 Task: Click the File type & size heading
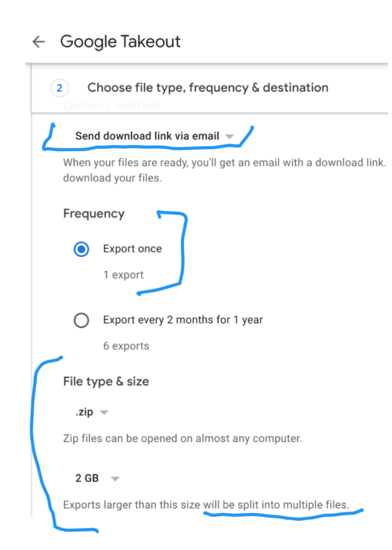coord(106,382)
